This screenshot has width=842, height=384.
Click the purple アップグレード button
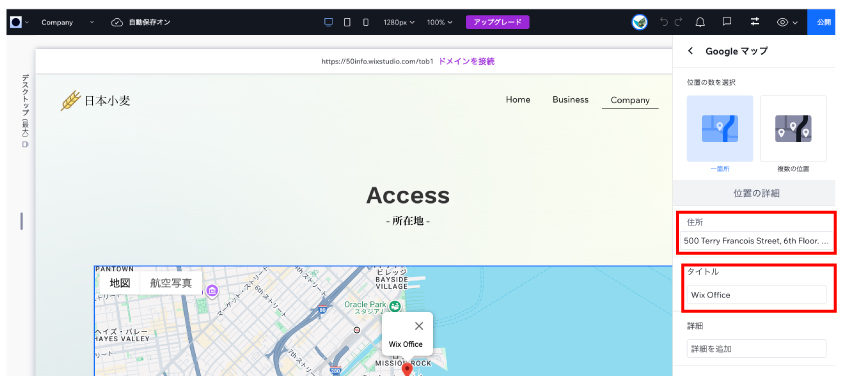tap(498, 22)
